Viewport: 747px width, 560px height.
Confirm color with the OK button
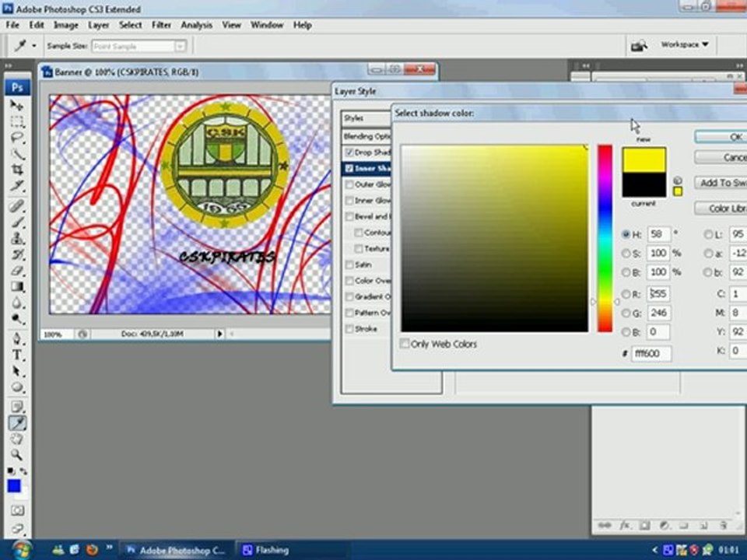tap(722, 137)
